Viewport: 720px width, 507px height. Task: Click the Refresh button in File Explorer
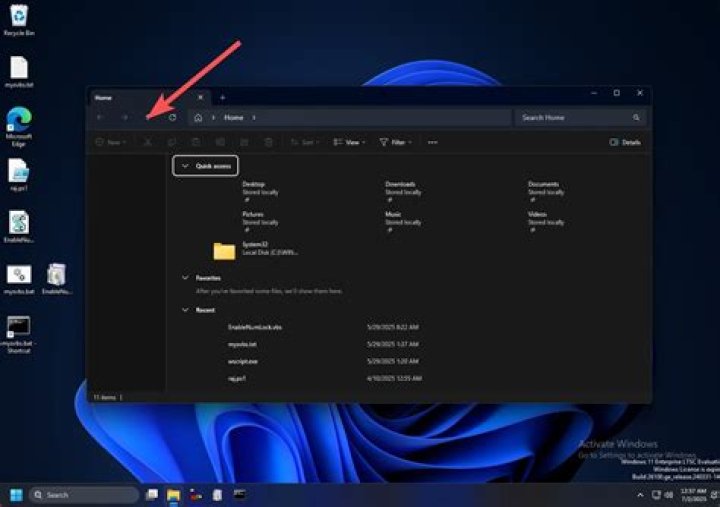[173, 117]
